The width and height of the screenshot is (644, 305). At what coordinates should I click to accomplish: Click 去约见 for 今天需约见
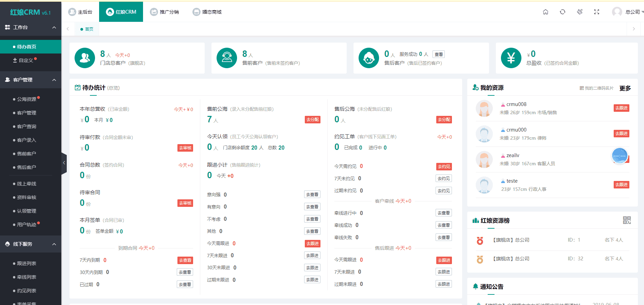click(444, 167)
